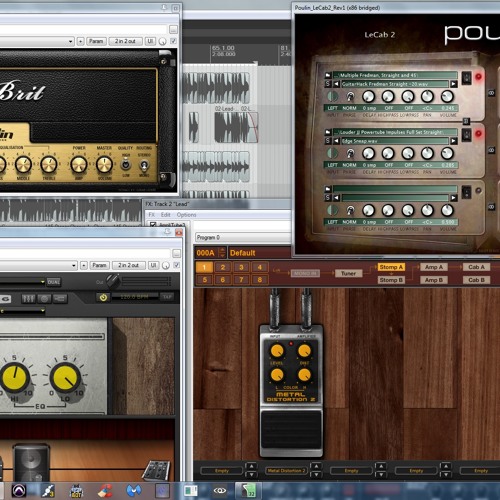Open folder icon for first LeCab slot

[x=328, y=75]
